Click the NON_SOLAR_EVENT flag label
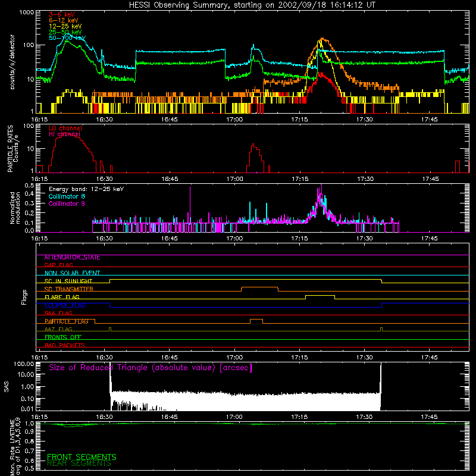476x476 pixels. coord(72,273)
